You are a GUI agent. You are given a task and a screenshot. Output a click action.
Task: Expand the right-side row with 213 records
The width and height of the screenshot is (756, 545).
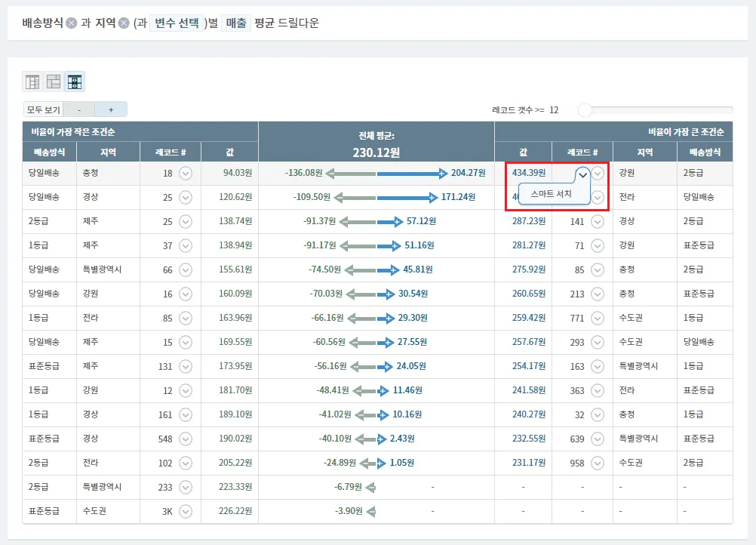[598, 294]
